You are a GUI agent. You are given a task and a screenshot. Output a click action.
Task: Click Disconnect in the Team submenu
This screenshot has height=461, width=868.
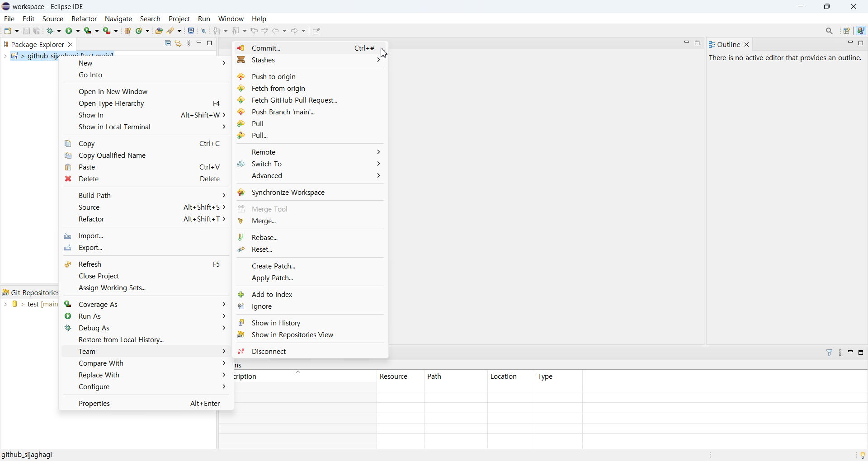310,351
